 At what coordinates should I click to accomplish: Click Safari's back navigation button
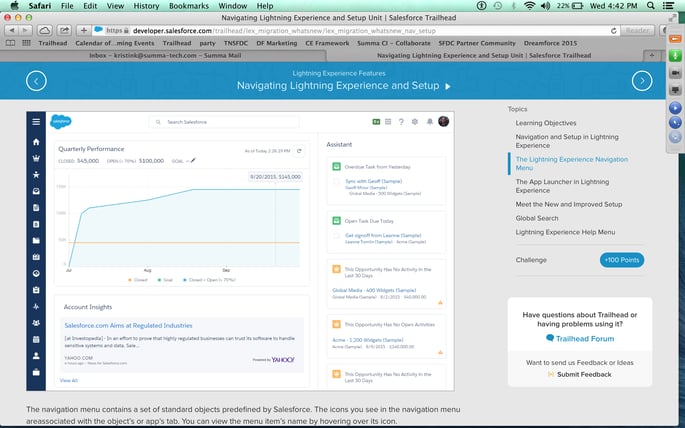click(12, 31)
